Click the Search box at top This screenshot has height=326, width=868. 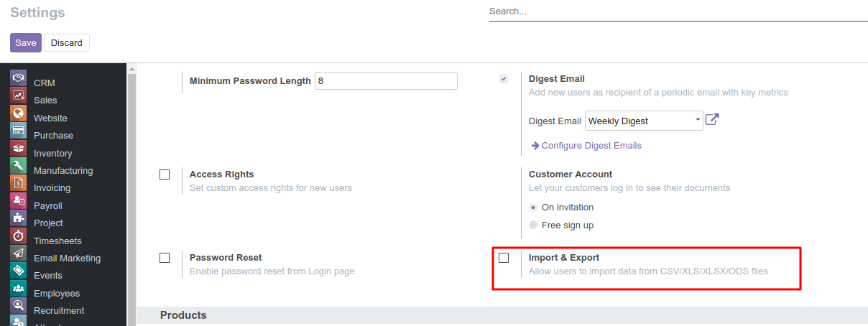point(678,11)
